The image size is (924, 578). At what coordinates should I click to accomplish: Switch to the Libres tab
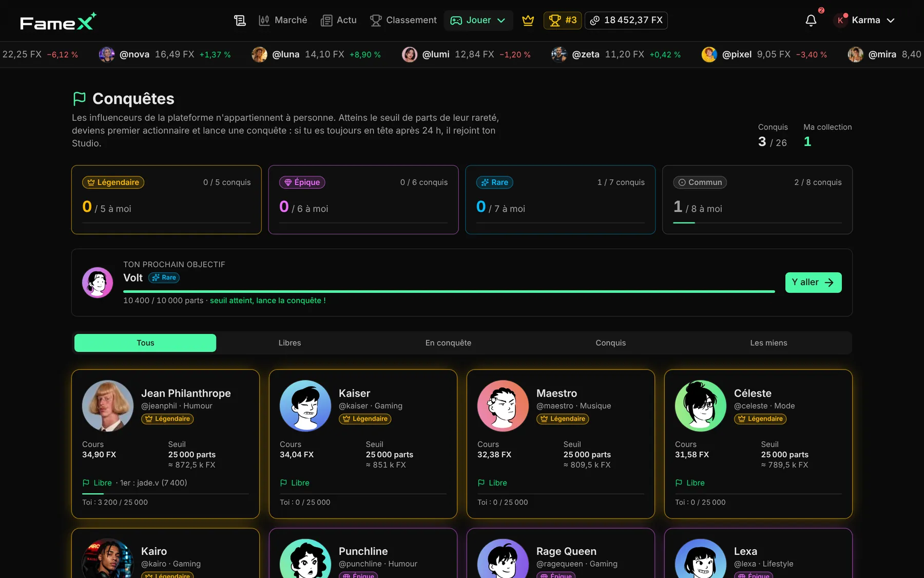290,343
